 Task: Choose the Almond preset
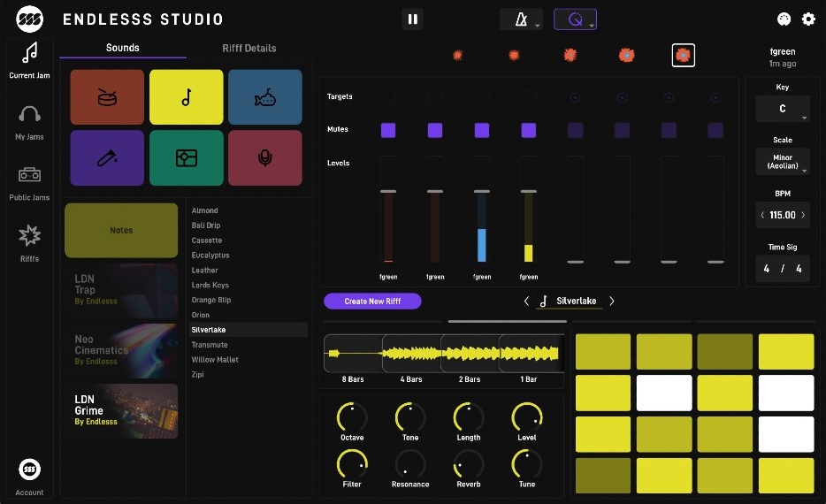coord(205,210)
